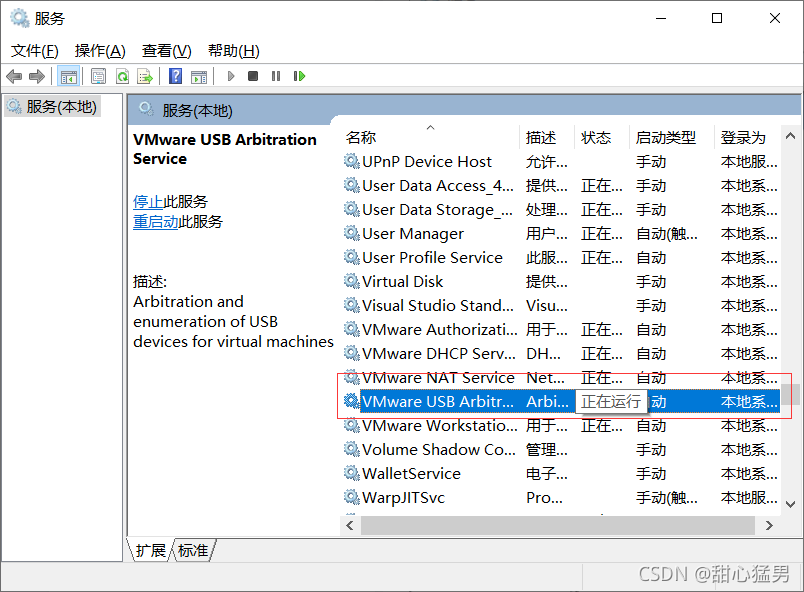This screenshot has height=592, width=804.
Task: Open the 帮助(H) menu
Action: [x=234, y=51]
